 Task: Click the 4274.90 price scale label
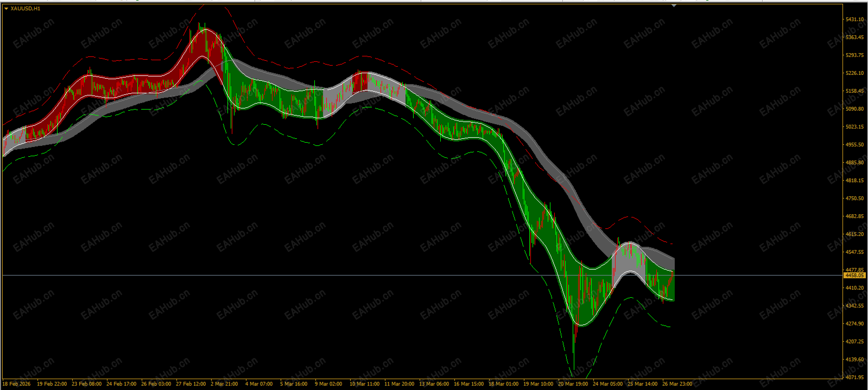click(854, 324)
